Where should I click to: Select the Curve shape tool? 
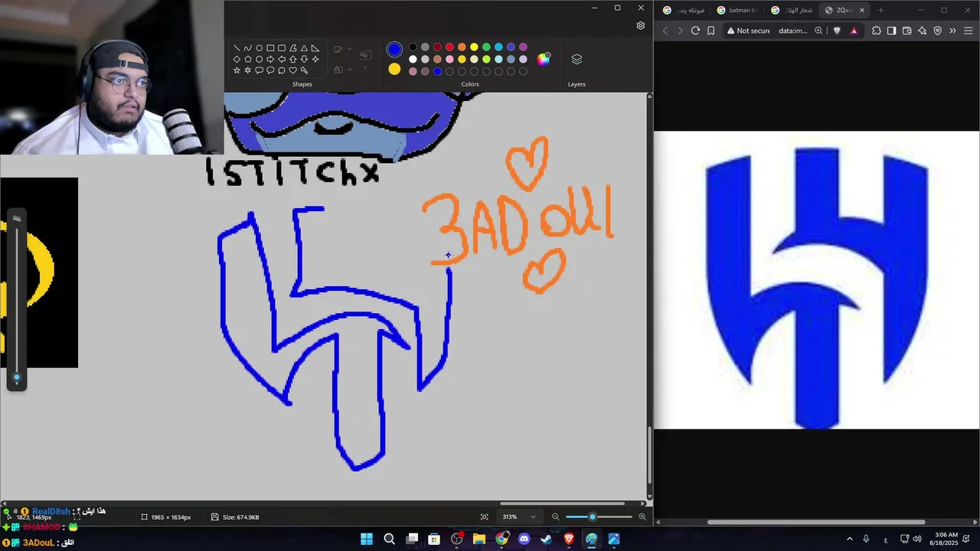(248, 47)
